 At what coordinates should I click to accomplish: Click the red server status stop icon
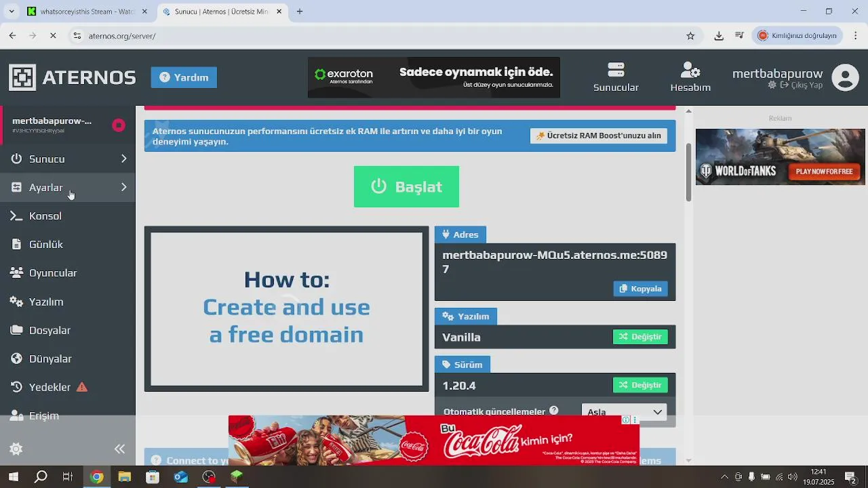tap(119, 125)
